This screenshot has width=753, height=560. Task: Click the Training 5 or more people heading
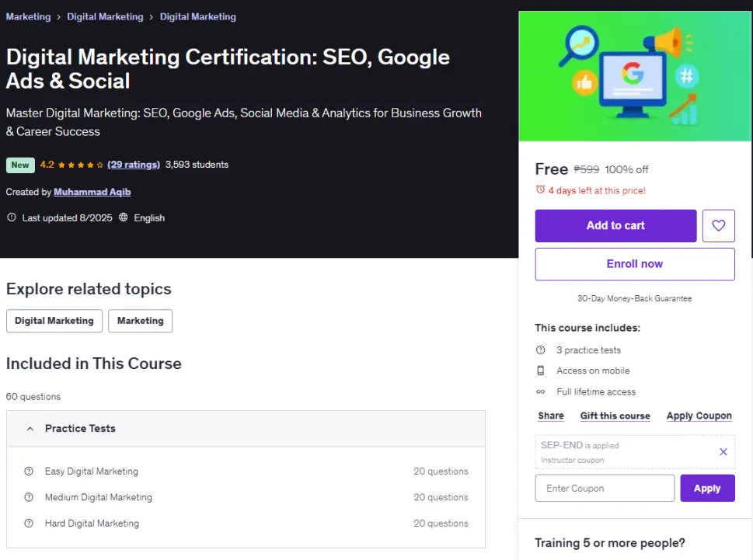610,543
